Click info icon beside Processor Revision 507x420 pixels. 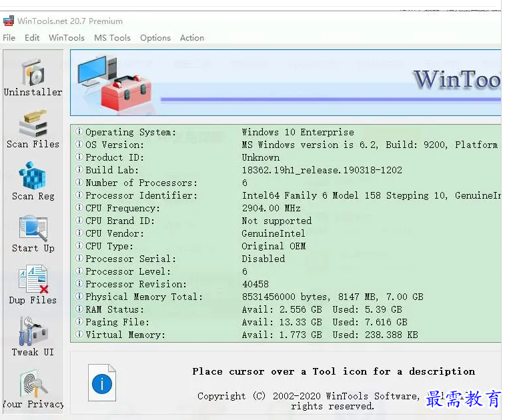(79, 283)
